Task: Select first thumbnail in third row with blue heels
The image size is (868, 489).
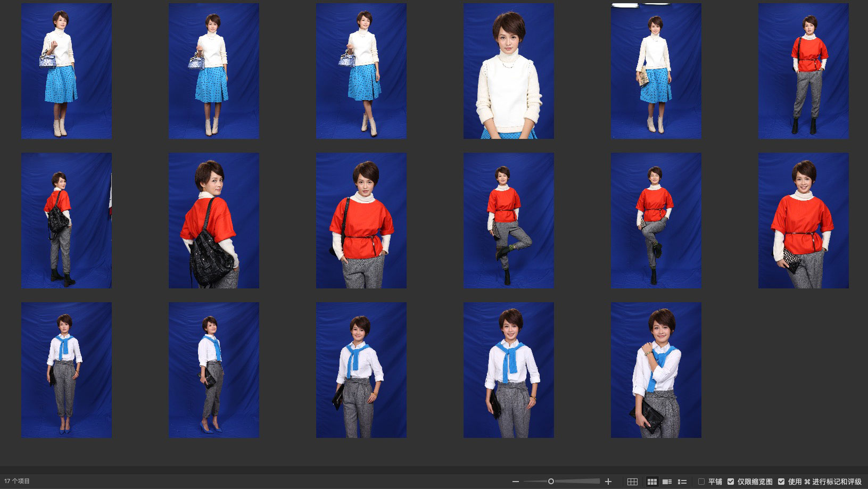Action: click(x=67, y=370)
